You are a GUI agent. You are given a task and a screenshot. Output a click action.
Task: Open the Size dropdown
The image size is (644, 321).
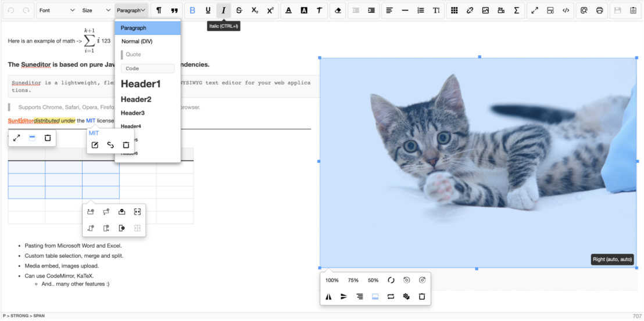click(96, 10)
